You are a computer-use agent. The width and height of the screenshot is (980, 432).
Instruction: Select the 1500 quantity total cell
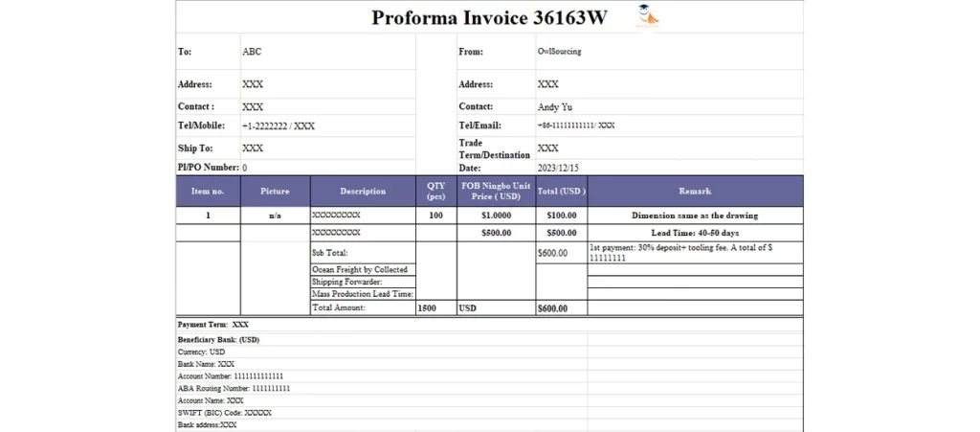click(x=436, y=308)
